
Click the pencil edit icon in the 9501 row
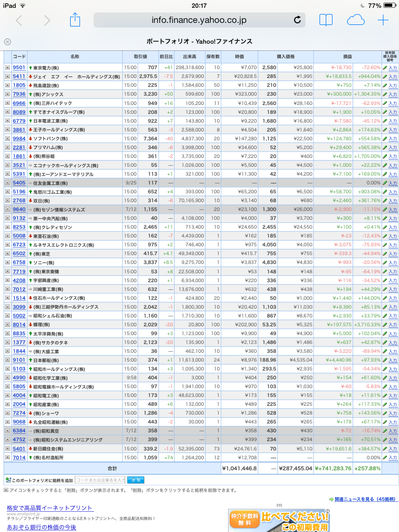point(385,68)
